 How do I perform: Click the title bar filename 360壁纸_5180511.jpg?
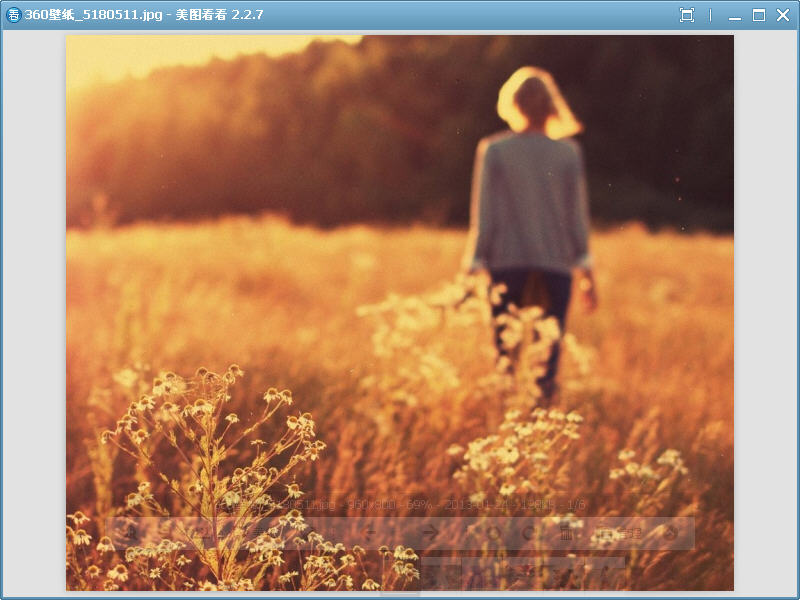click(x=95, y=15)
